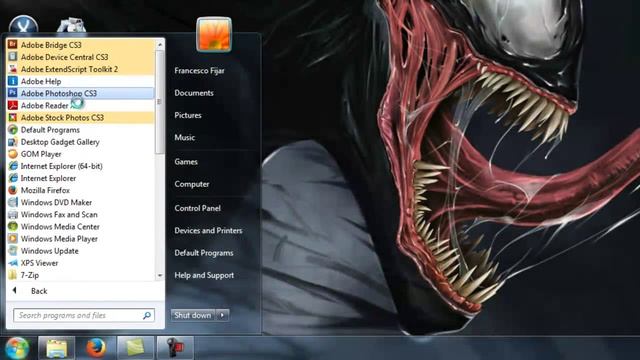Open Adobe Bridge CS3 icon

click(13, 44)
